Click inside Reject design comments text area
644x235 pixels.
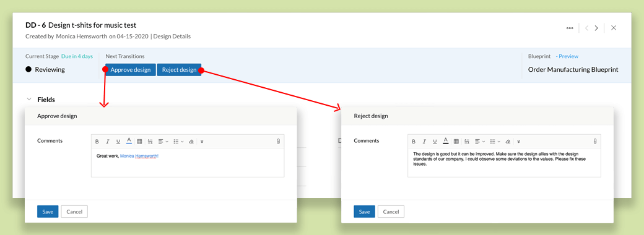(x=504, y=163)
